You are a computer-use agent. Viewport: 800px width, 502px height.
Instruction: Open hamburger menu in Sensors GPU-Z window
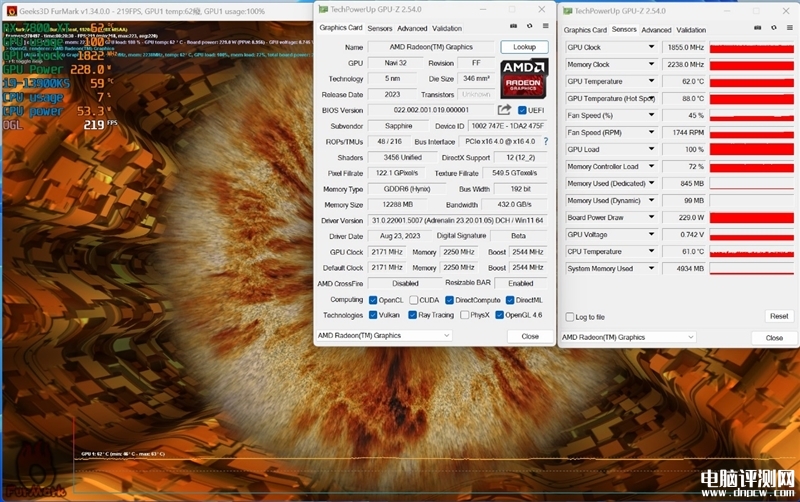click(x=789, y=28)
